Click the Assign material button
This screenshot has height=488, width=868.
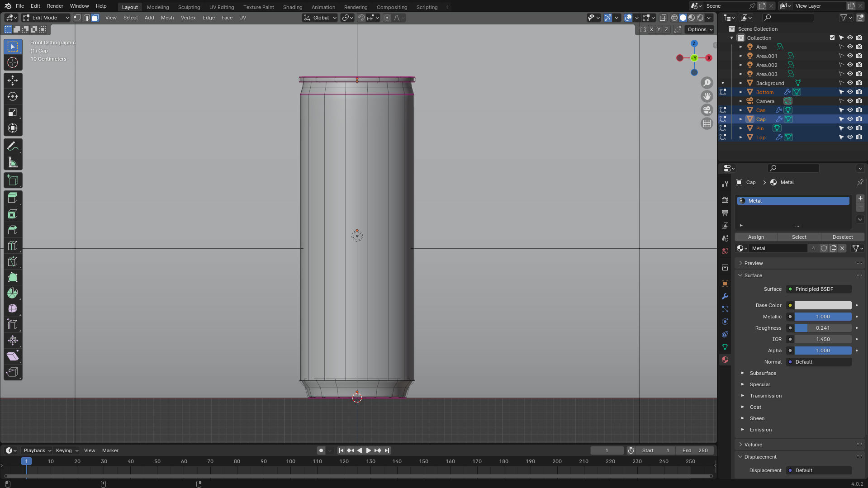pyautogui.click(x=756, y=237)
